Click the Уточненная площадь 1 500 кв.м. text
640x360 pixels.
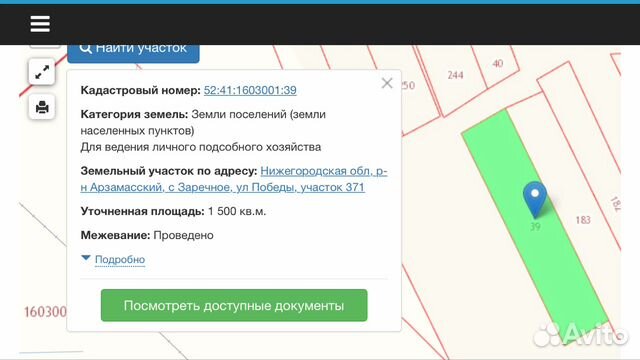(x=173, y=211)
